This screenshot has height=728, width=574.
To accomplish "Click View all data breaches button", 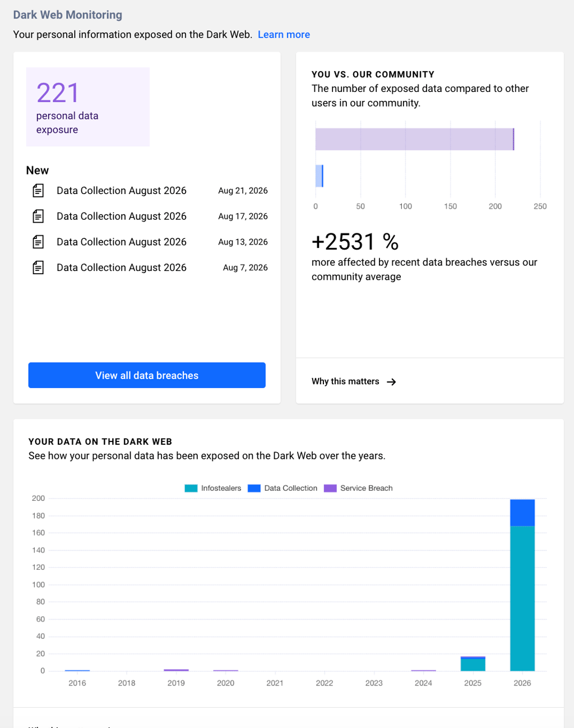I will click(147, 375).
